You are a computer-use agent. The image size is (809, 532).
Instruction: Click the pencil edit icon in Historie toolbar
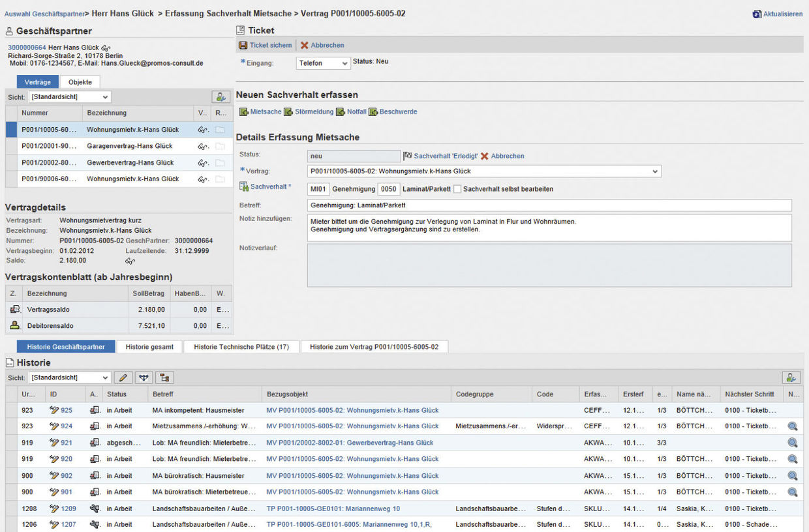pyautogui.click(x=122, y=377)
